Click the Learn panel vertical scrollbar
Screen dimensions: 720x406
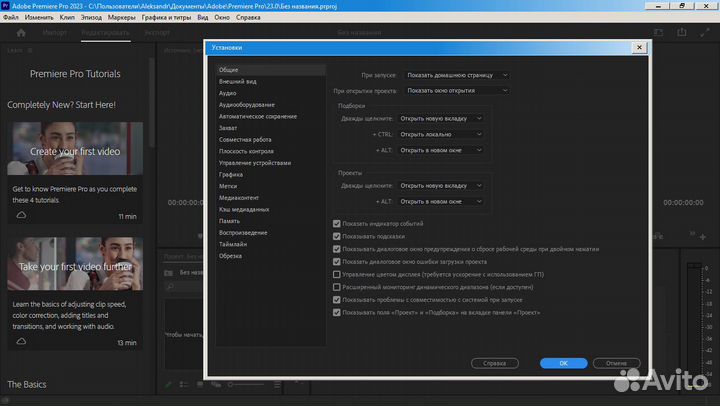[x=152, y=103]
